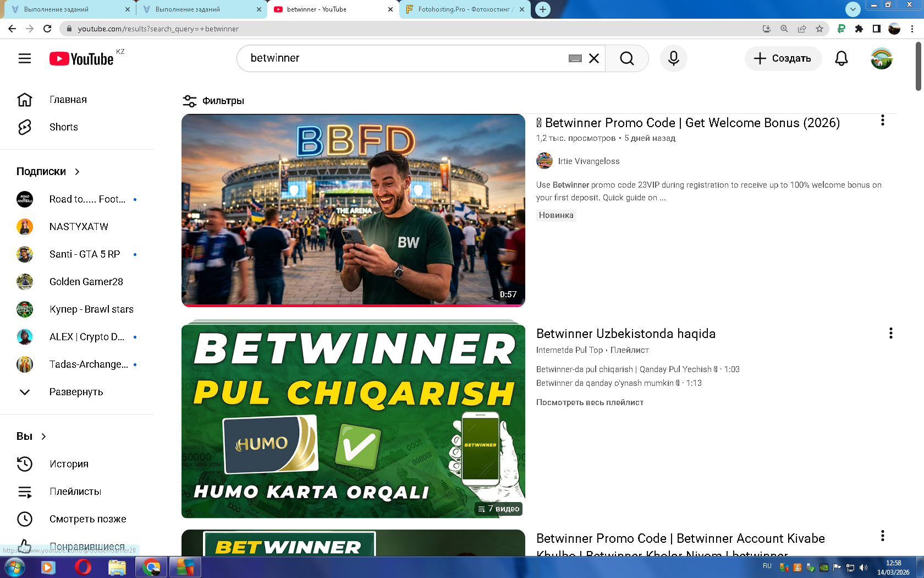This screenshot has width=924, height=578.
Task: Open the browser zoom indicator
Action: click(x=784, y=29)
